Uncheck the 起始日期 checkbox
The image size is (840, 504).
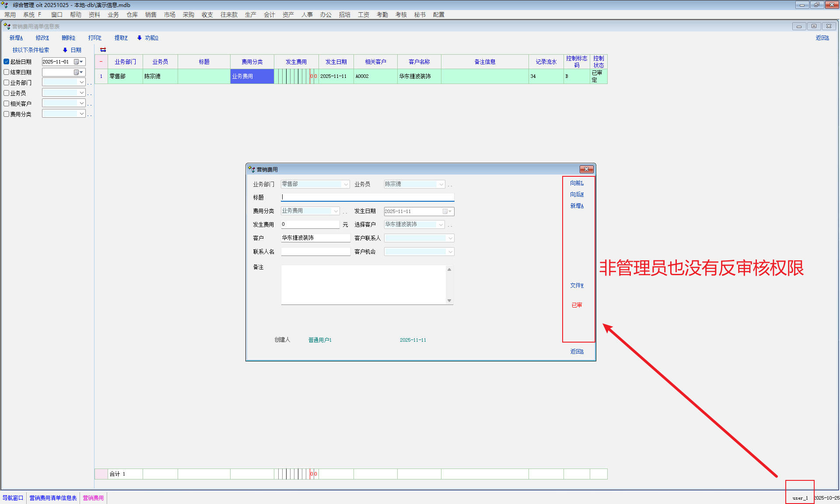tap(7, 62)
